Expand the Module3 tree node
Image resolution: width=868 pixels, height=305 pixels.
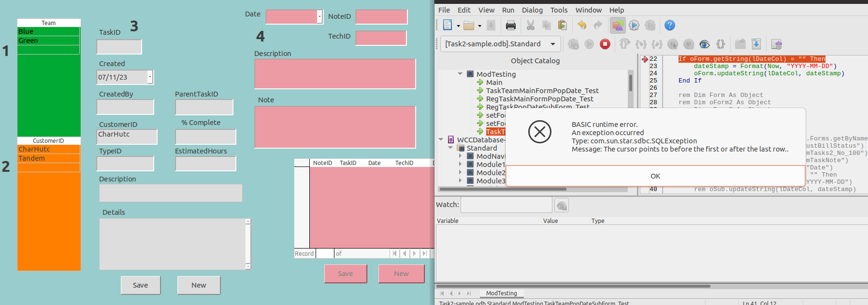[x=460, y=180]
